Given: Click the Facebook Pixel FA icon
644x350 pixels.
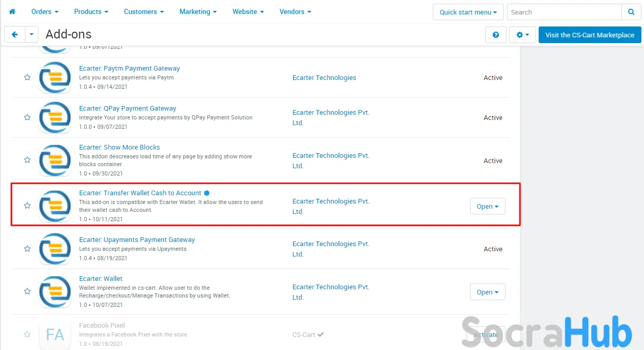Looking at the screenshot, I should tap(55, 335).
